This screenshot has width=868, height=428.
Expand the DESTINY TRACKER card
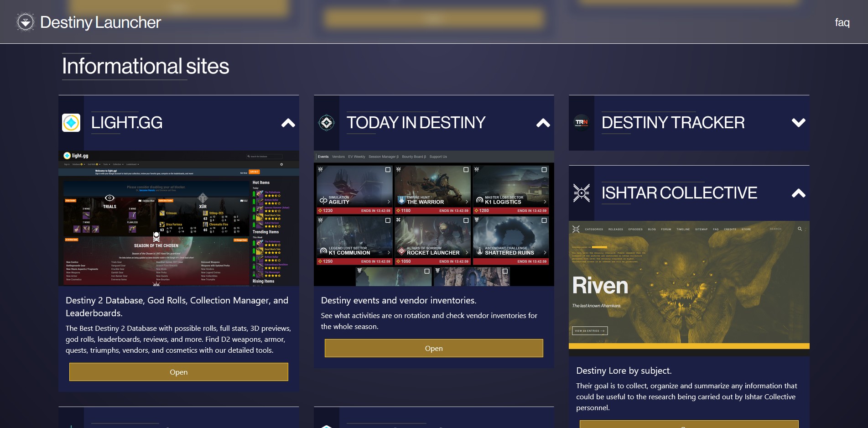click(799, 122)
